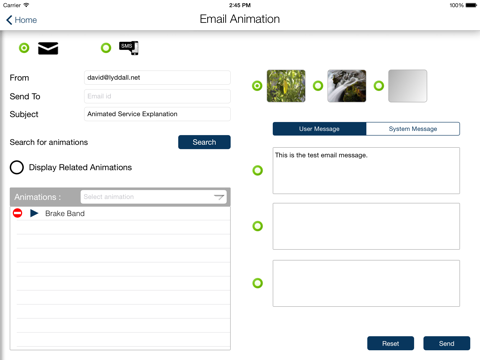
Task: Select the waterfall thumbnail image
Action: (347, 86)
